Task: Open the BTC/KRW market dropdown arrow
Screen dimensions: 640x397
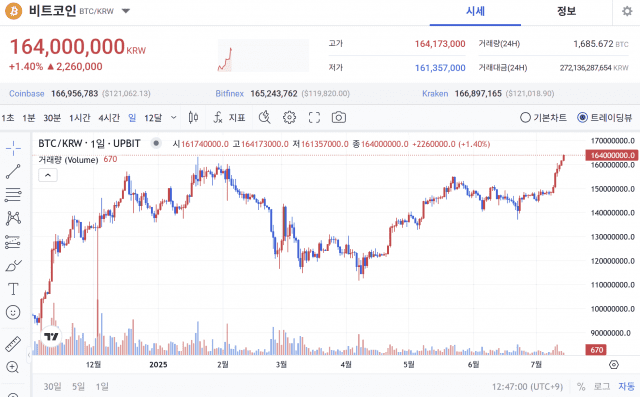Action: click(126, 11)
